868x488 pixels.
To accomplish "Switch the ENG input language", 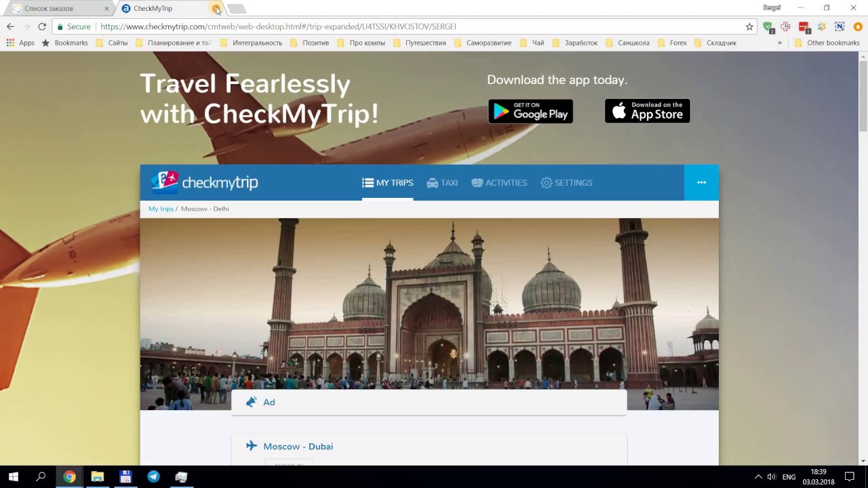I will point(789,477).
